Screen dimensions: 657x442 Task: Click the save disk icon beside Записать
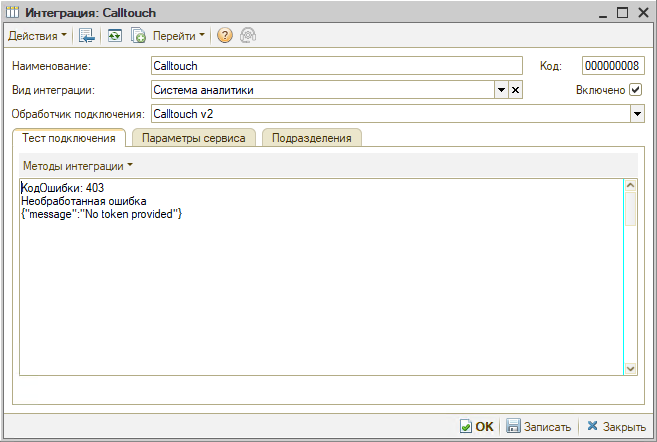coord(513,426)
